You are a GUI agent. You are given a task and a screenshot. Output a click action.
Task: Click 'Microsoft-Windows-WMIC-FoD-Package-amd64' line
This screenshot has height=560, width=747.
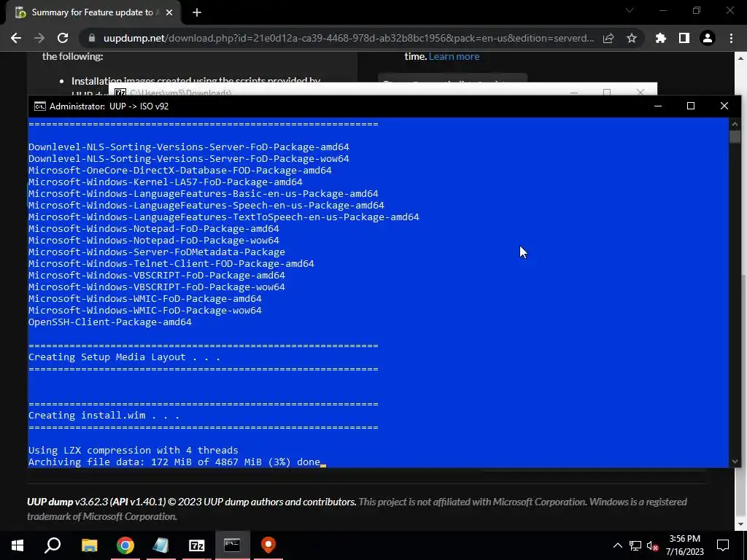point(145,299)
